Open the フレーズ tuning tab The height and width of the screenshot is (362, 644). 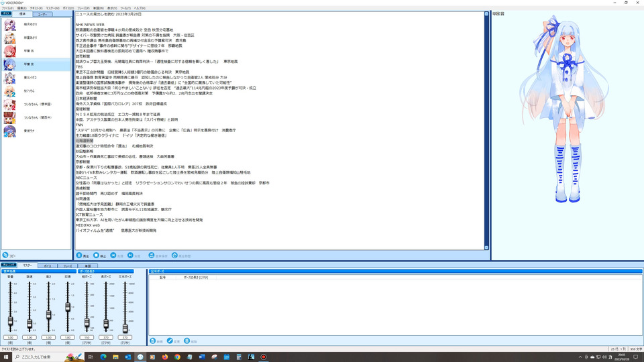[x=67, y=266]
